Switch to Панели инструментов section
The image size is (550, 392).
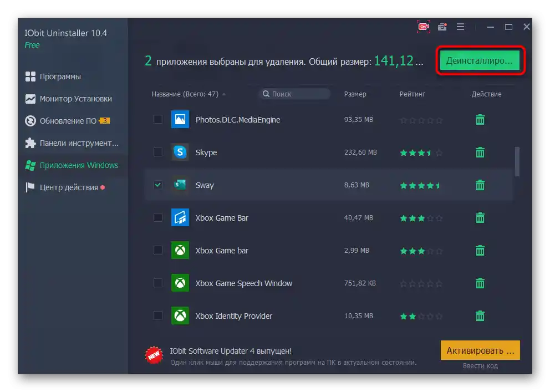(72, 143)
